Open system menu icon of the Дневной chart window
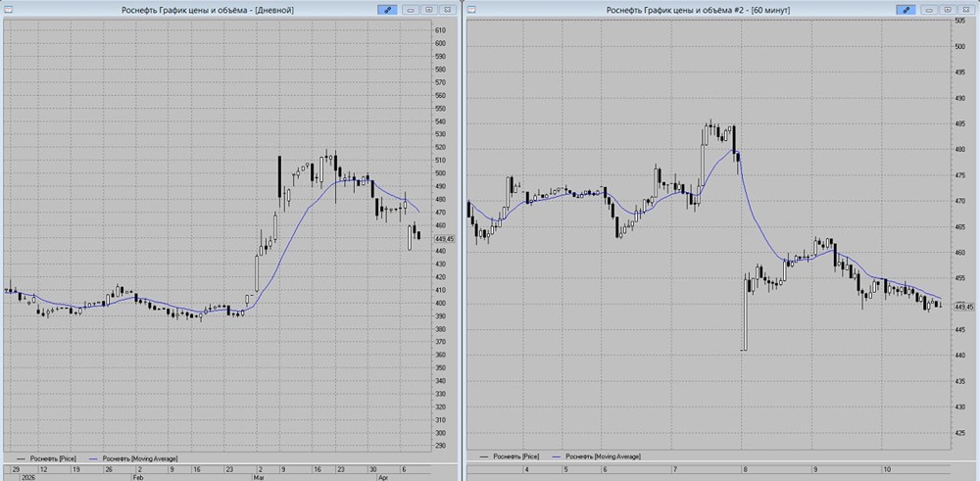The height and width of the screenshot is (481, 980). 9,10
